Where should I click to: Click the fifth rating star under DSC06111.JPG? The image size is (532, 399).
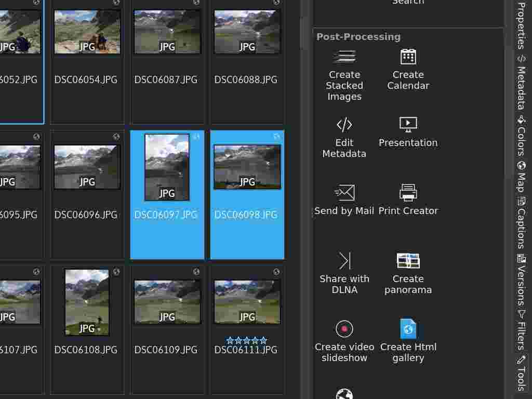pyautogui.click(x=263, y=340)
